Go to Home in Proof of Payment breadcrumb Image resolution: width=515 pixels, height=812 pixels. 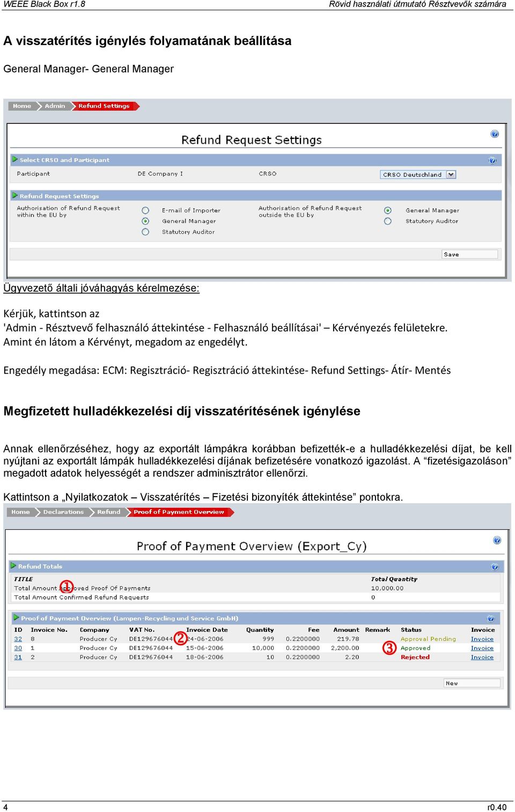point(20,512)
